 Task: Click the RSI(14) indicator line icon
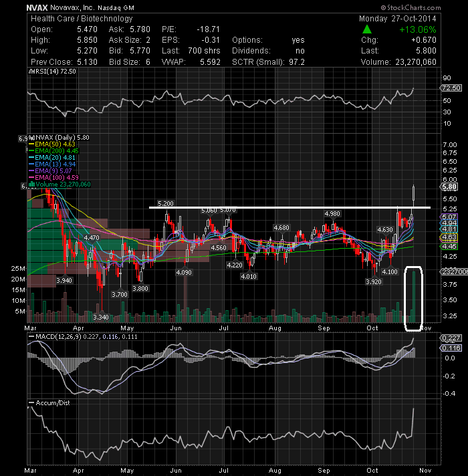click(31, 72)
